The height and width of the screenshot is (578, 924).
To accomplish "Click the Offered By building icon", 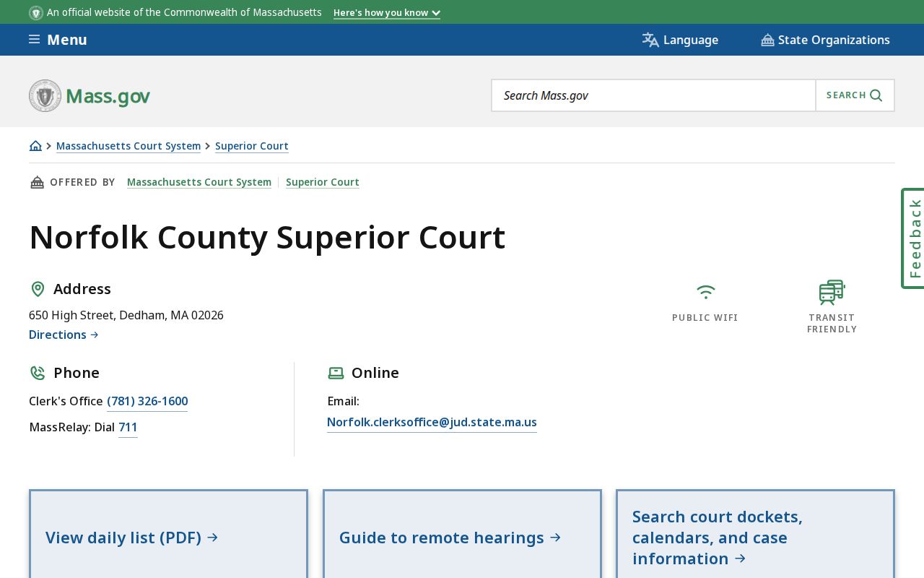I will [x=37, y=182].
